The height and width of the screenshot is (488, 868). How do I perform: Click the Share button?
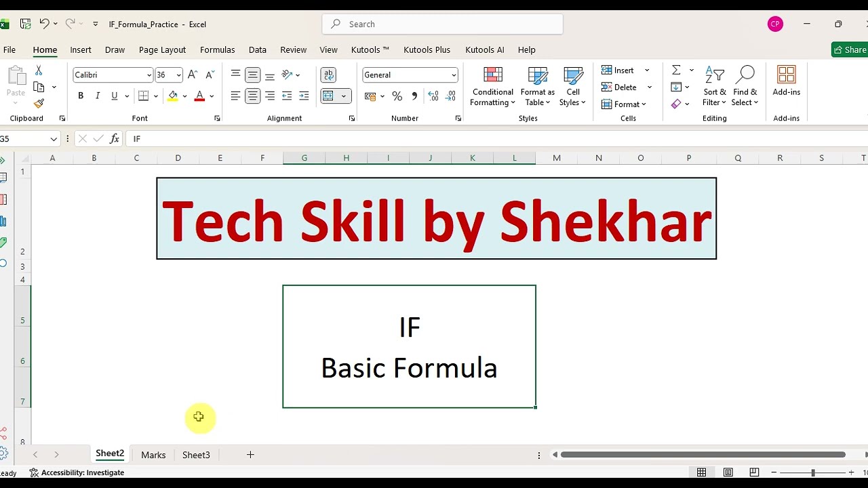coord(850,49)
